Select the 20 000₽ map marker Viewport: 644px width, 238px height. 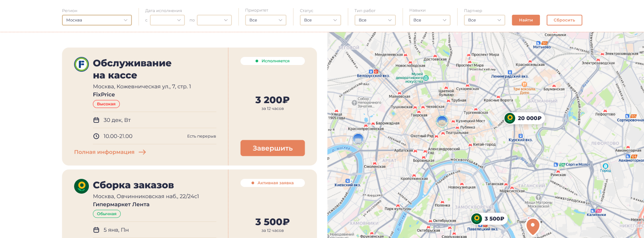coord(524,118)
